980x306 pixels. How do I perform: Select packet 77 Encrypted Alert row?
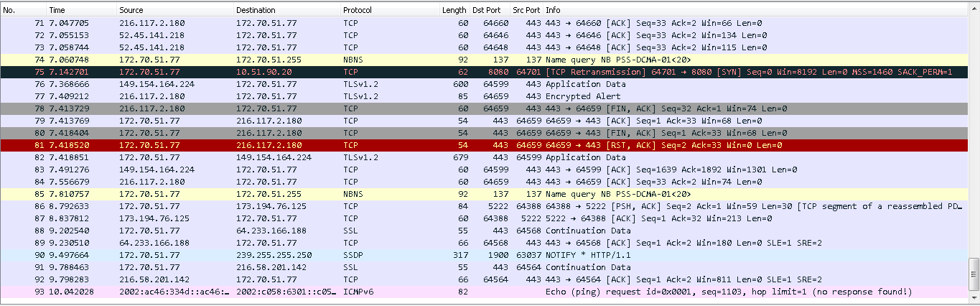pos(431,96)
